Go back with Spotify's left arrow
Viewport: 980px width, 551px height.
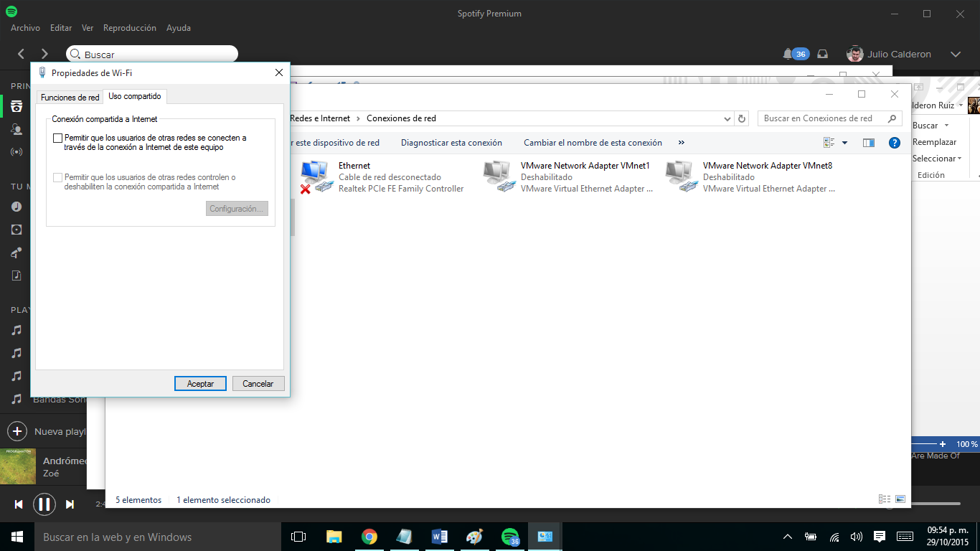(22, 54)
